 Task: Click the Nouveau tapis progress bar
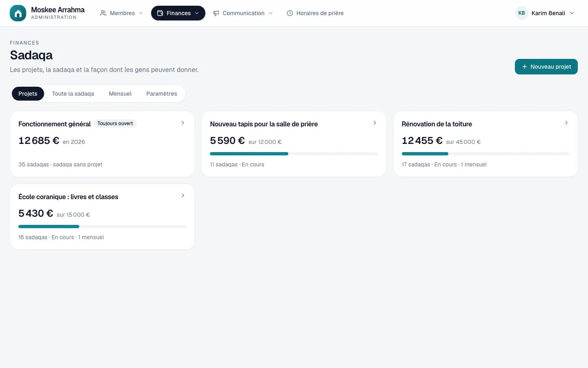point(294,154)
